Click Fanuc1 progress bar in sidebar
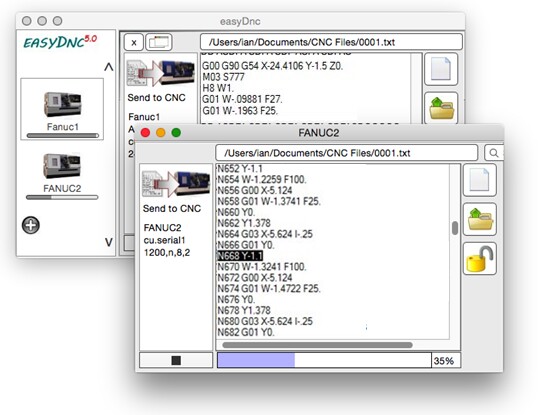The height and width of the screenshot is (415, 538). (62, 136)
